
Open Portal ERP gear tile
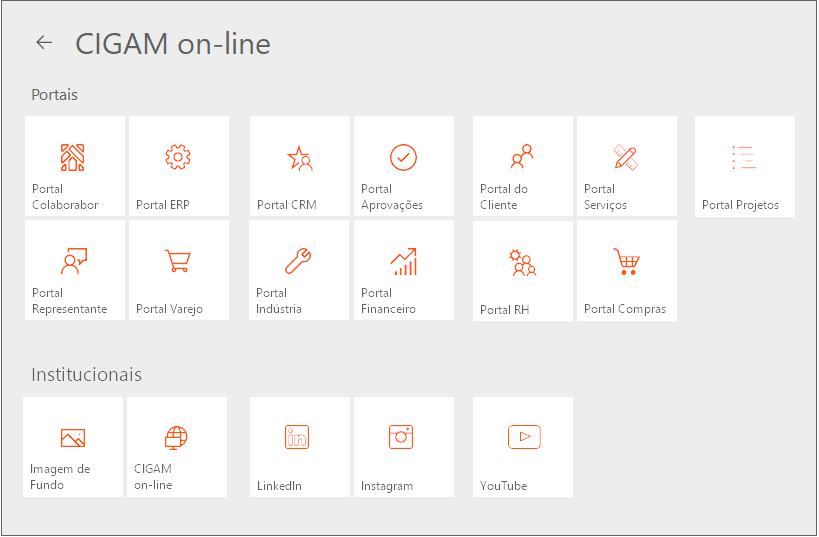tap(178, 167)
